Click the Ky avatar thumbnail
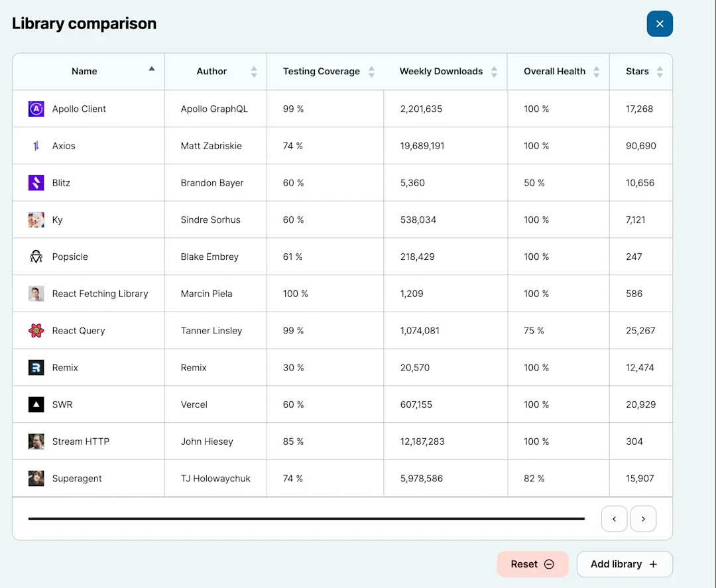The height and width of the screenshot is (588, 716). click(36, 219)
